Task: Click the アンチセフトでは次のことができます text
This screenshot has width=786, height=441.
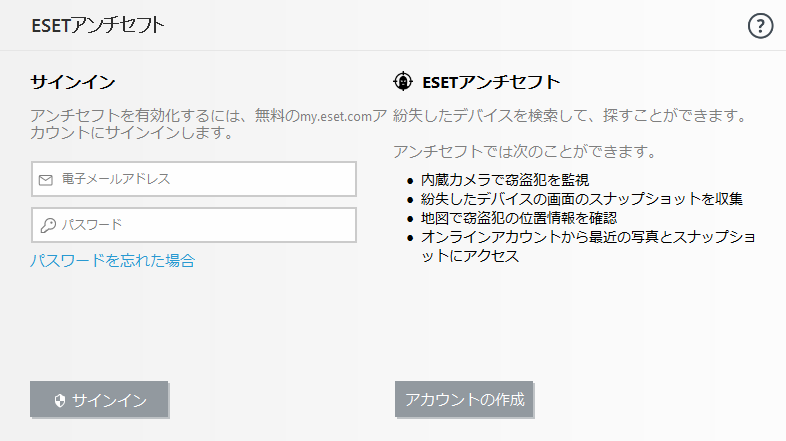Action: click(525, 151)
